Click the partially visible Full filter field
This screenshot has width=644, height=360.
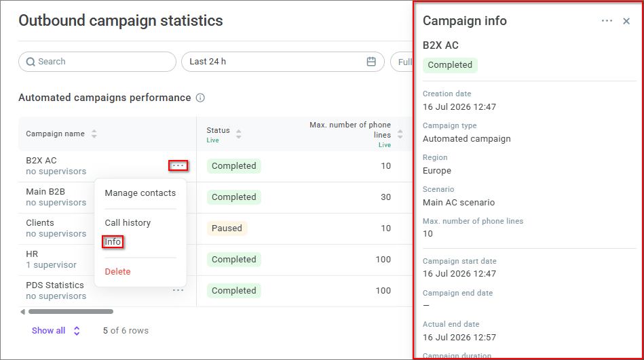click(x=402, y=62)
